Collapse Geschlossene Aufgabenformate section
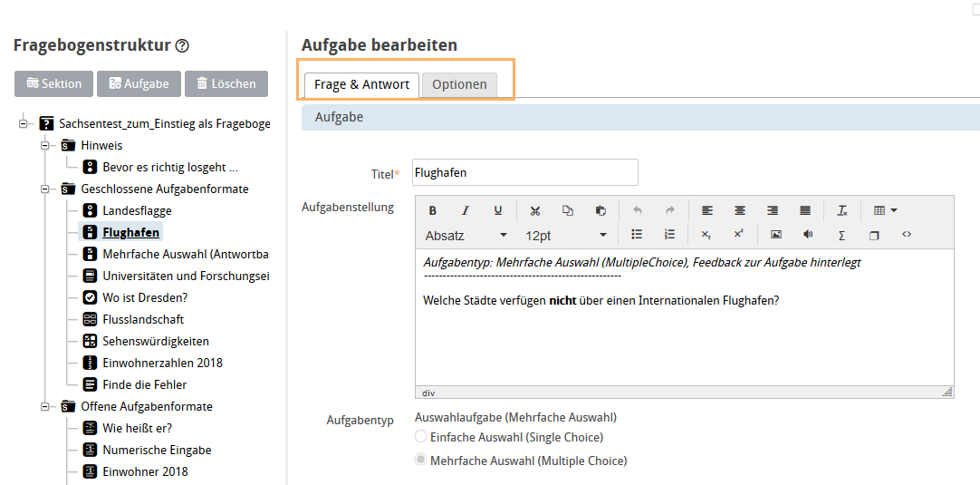 45,189
